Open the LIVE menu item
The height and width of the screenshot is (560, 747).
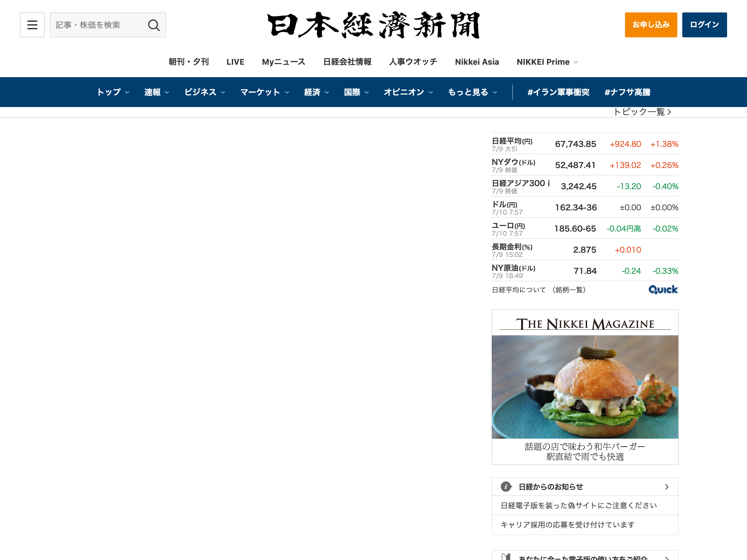(235, 62)
